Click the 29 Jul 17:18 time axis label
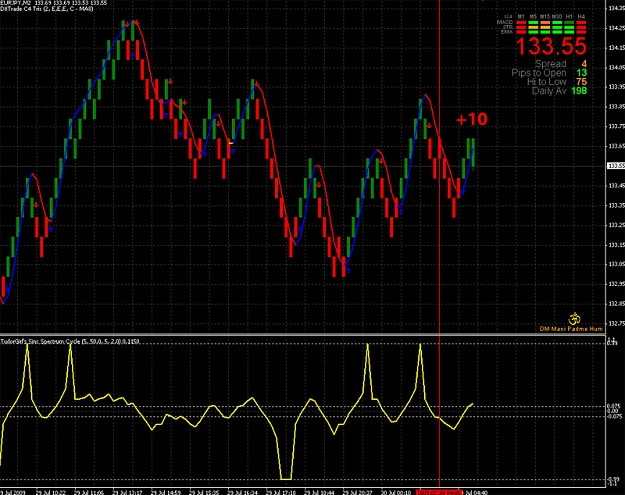The width and height of the screenshot is (625, 495). tap(281, 493)
